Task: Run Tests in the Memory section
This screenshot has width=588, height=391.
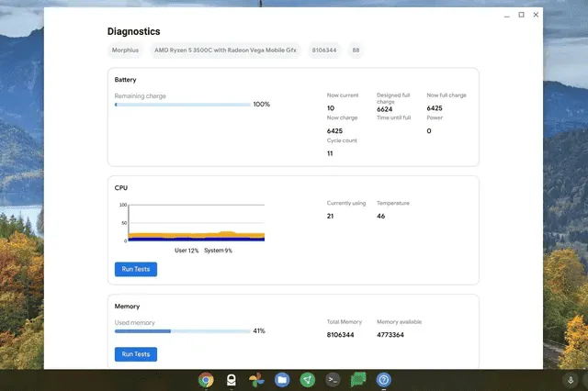Action: pos(135,353)
